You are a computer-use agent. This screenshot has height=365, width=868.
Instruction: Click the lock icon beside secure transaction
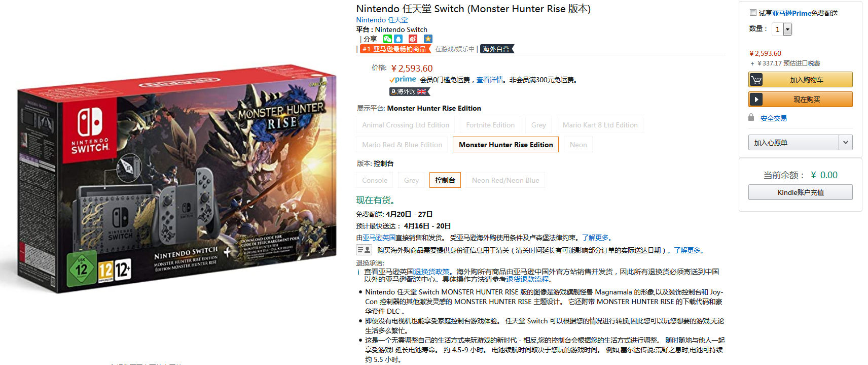(751, 118)
